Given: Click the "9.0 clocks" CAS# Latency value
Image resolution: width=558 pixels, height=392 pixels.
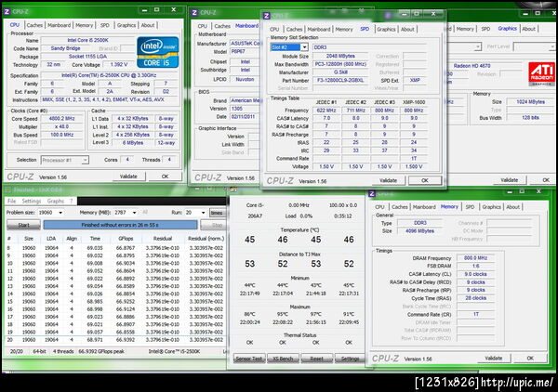Looking at the screenshot, I should [x=475, y=274].
